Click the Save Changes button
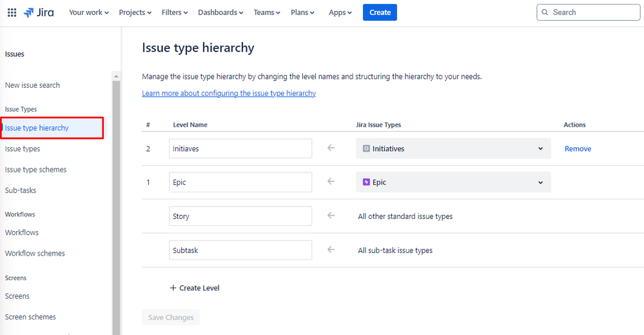This screenshot has height=335, width=644. pyautogui.click(x=171, y=318)
